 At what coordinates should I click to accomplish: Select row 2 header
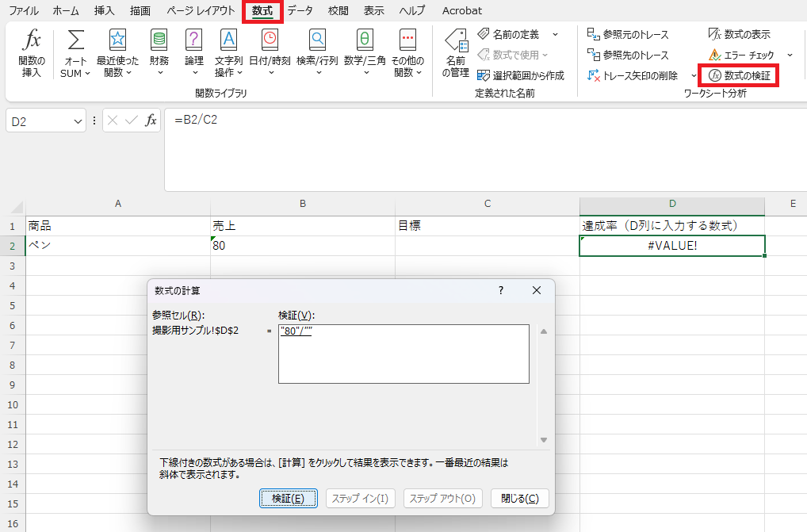[x=13, y=246]
